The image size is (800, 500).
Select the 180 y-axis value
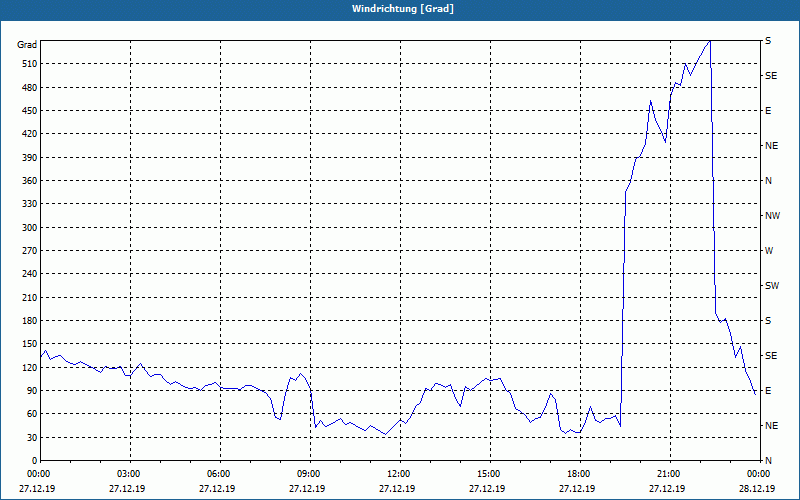[x=29, y=321]
